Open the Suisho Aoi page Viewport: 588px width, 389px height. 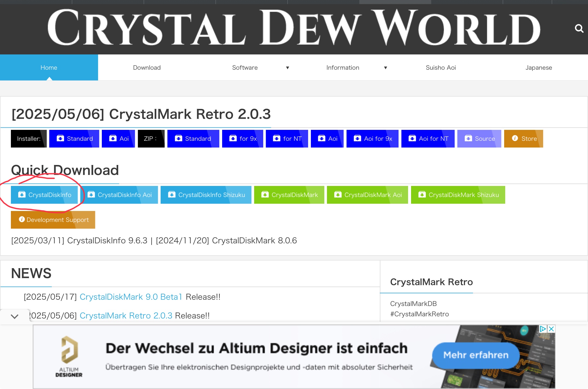point(441,68)
